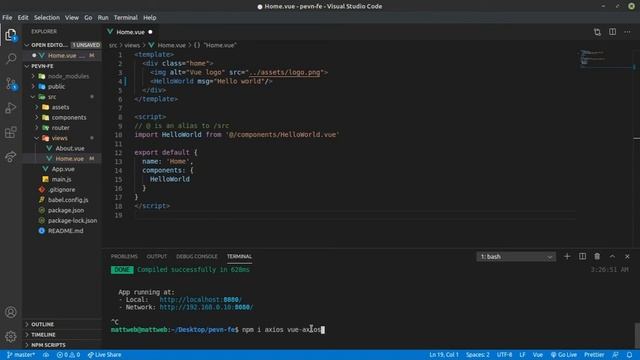Split the terminal panel
This screenshot has height=360, width=640.
582,256
